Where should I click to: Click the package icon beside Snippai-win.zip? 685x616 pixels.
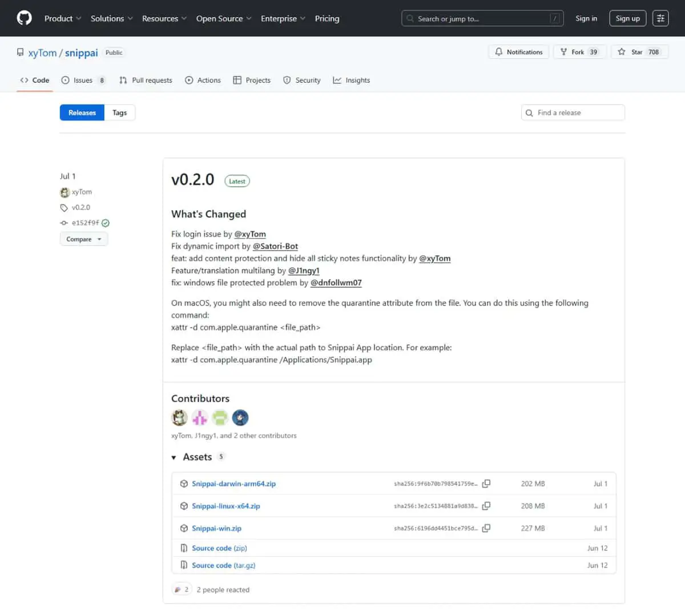pos(184,528)
